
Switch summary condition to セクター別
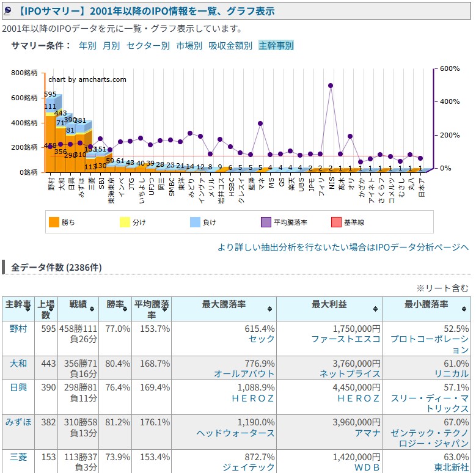click(148, 45)
